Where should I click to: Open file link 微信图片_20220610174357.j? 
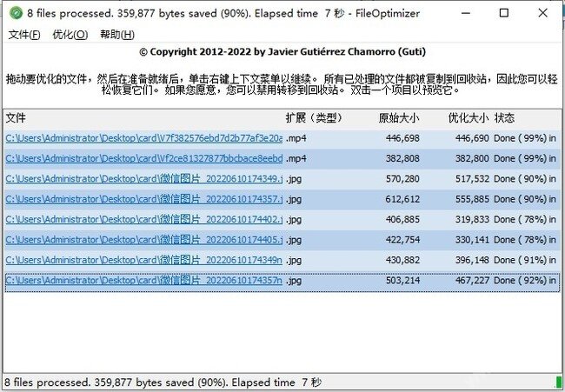pos(144,199)
